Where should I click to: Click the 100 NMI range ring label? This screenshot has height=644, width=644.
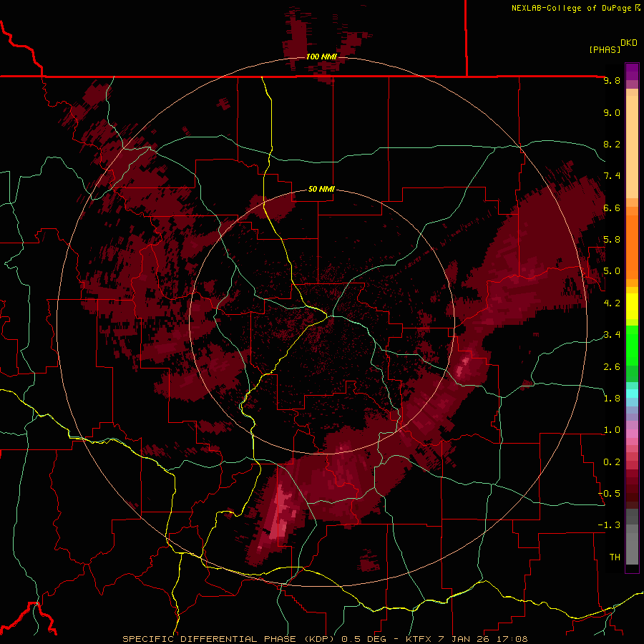tap(321, 57)
